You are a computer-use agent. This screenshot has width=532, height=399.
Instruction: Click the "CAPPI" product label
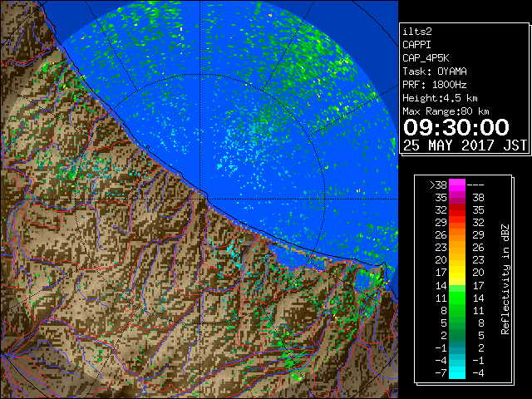(416, 45)
